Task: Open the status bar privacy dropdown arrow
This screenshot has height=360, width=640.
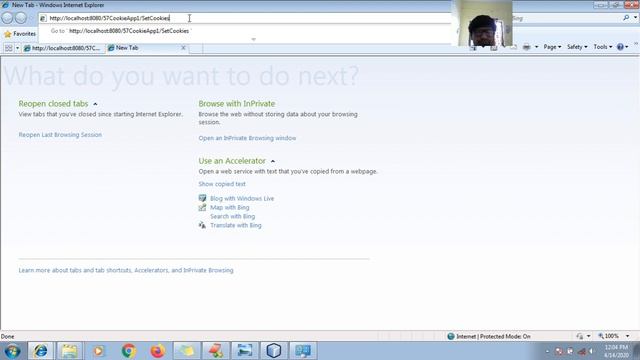Action: click(588, 336)
